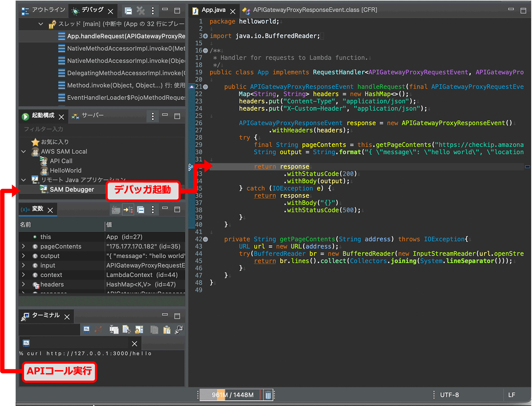
Task: Collapse the main thread node
Action: (41, 24)
